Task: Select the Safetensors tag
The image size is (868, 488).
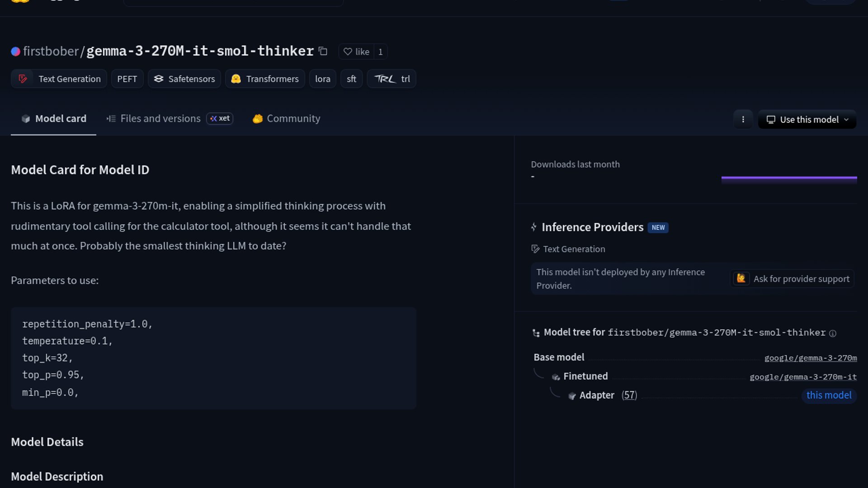Action: pos(184,79)
